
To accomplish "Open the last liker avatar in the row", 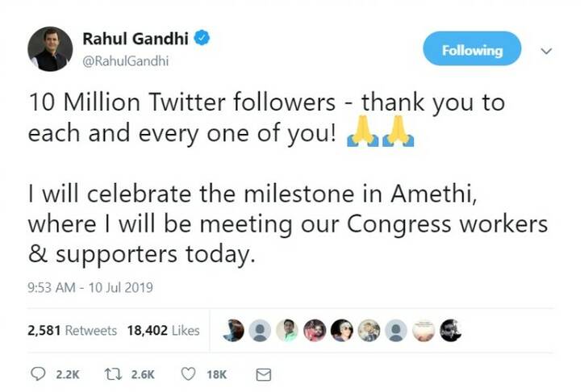I will coord(449,331).
